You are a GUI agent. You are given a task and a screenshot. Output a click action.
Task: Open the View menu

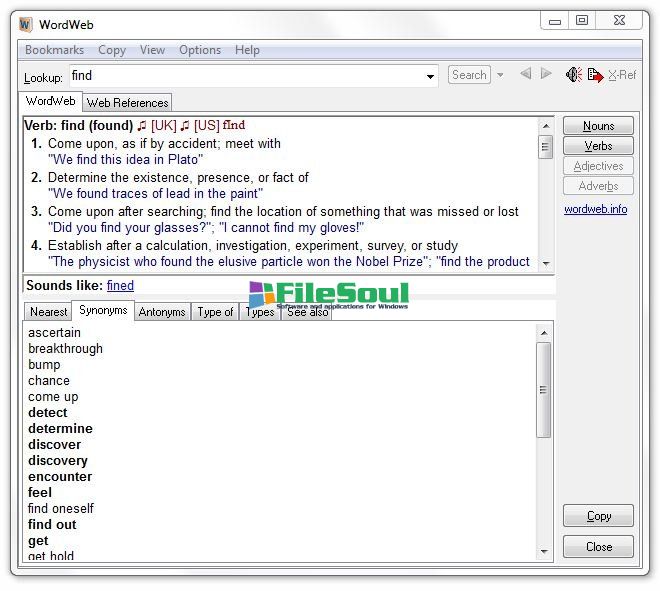point(152,50)
